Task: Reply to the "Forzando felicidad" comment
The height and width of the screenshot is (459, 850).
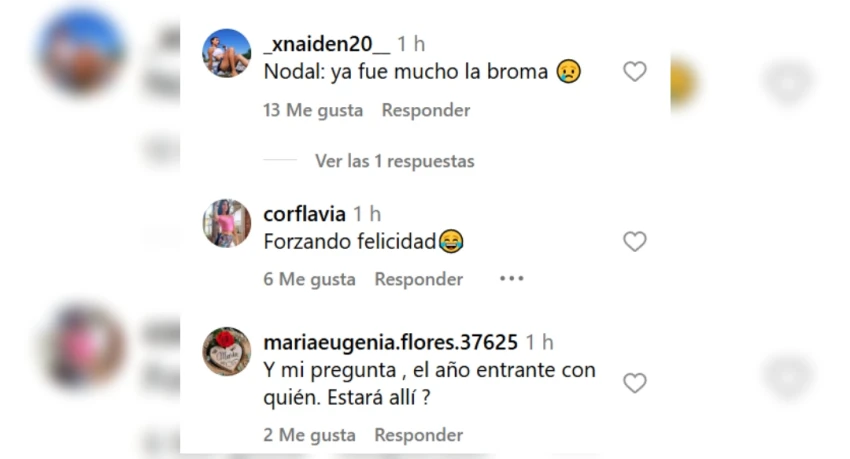Action: coord(418,279)
